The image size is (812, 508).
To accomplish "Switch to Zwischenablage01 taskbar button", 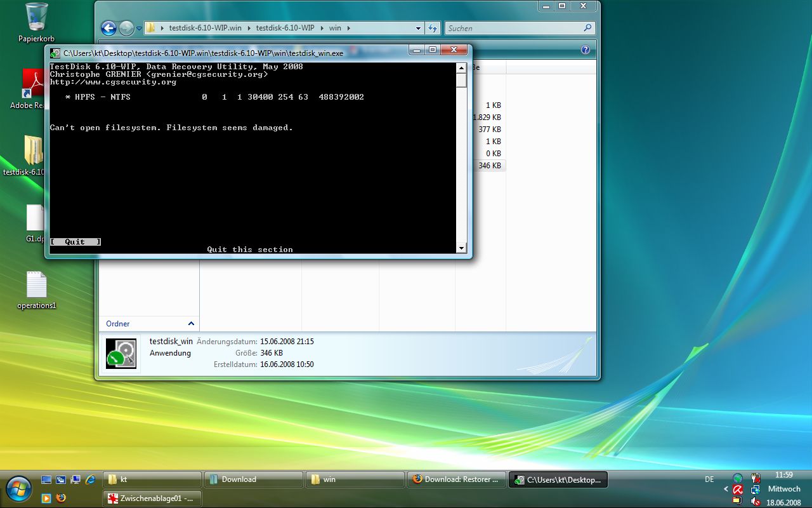I will 152,498.
